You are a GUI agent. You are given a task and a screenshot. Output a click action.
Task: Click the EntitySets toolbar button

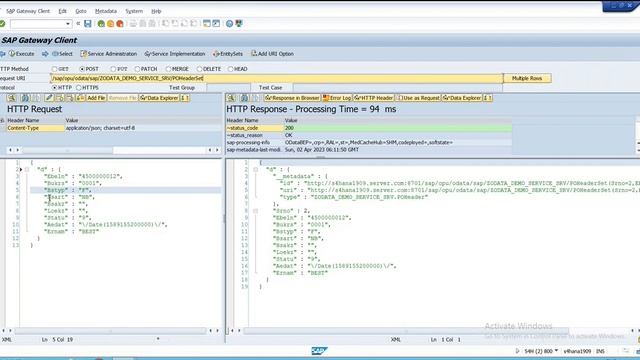point(228,54)
